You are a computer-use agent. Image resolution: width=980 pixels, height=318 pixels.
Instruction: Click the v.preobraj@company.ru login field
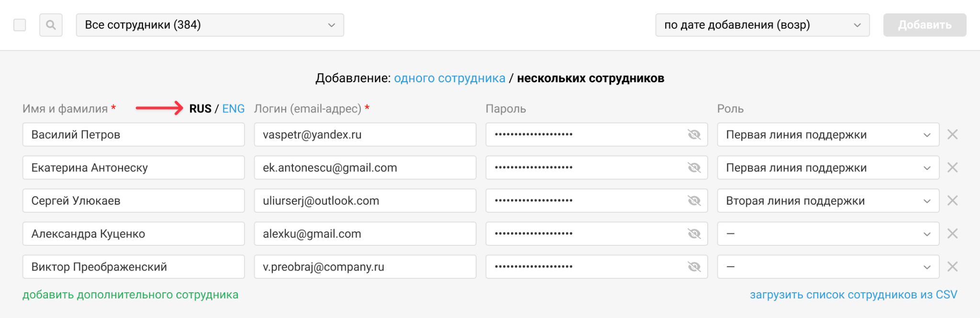[365, 266]
